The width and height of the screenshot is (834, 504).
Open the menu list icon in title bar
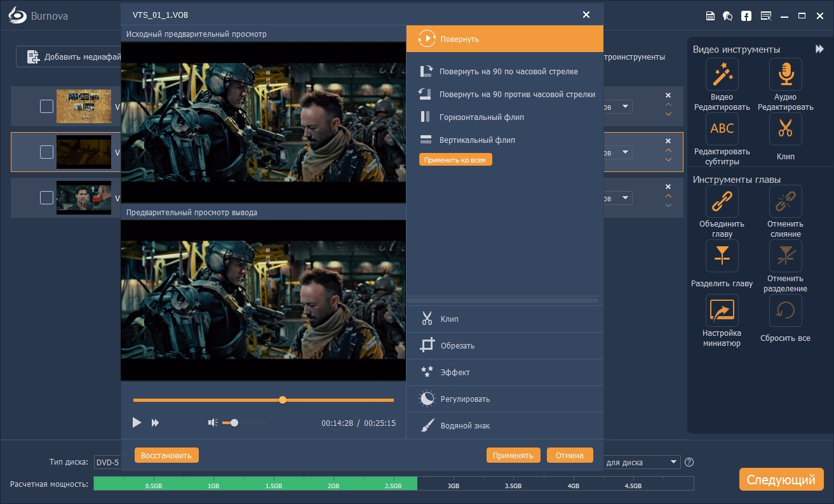point(765,16)
